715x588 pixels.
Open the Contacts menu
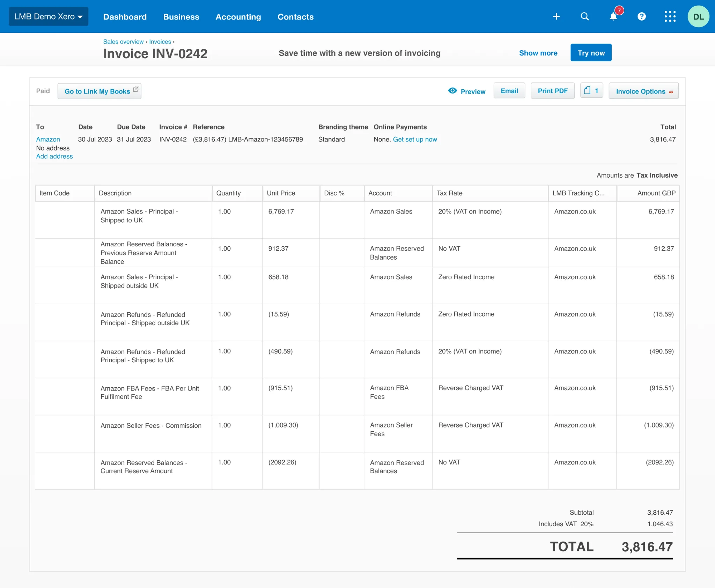click(x=296, y=17)
